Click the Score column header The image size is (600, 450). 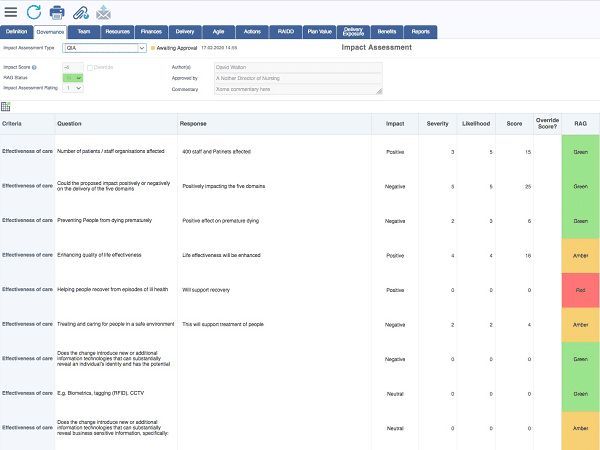tap(514, 124)
